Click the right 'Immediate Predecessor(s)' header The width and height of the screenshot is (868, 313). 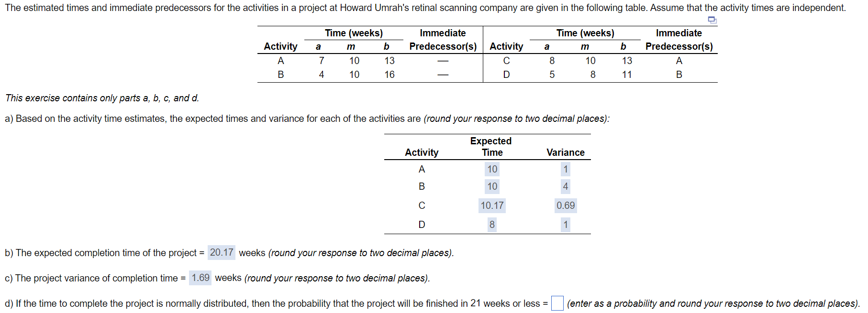(679, 40)
